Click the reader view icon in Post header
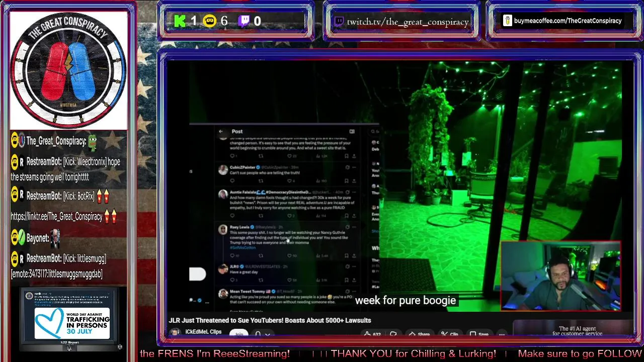This screenshot has height=362, width=644. (x=352, y=131)
